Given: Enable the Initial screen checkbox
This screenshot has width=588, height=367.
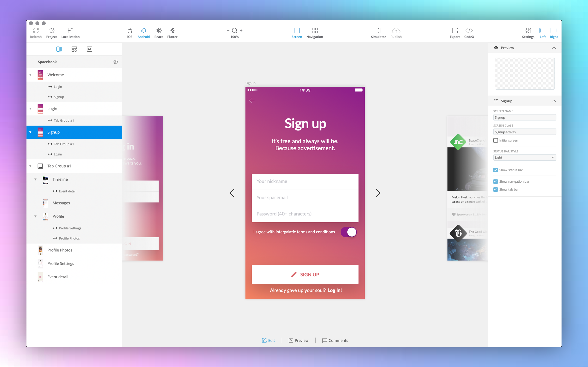Looking at the screenshot, I should [x=496, y=140].
